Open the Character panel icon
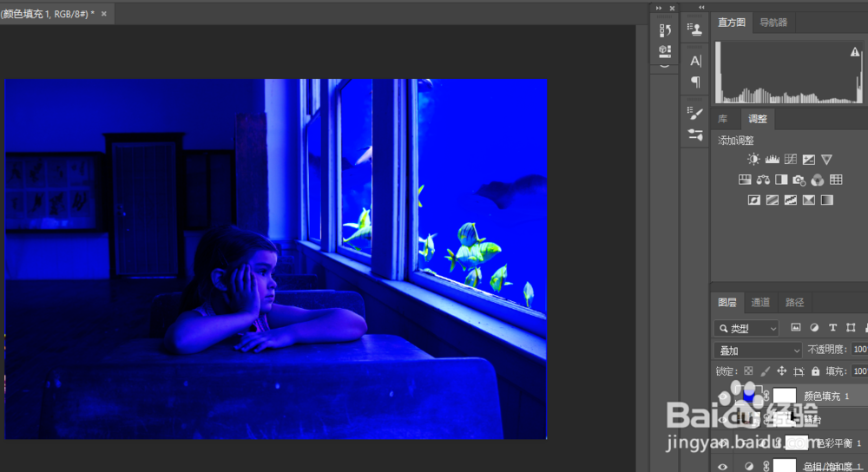 pos(695,61)
